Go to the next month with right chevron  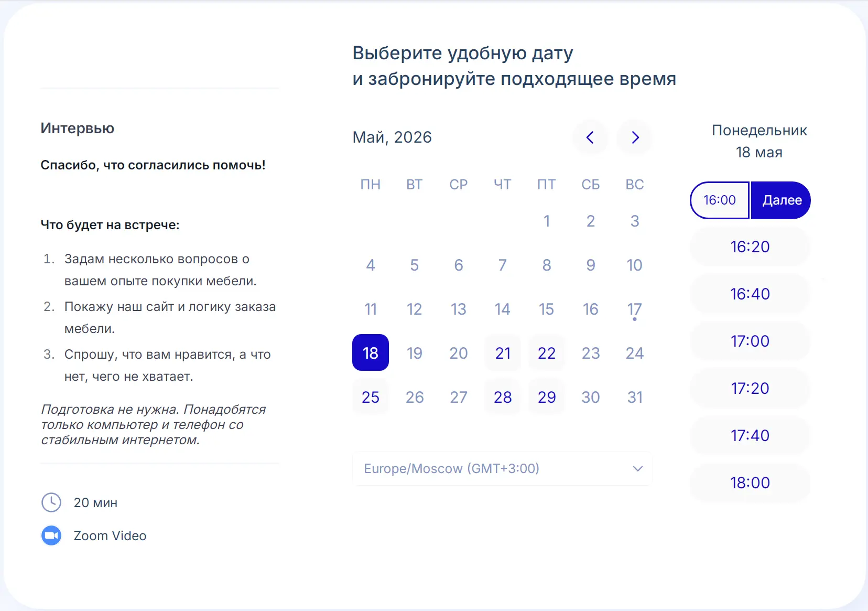(x=635, y=137)
